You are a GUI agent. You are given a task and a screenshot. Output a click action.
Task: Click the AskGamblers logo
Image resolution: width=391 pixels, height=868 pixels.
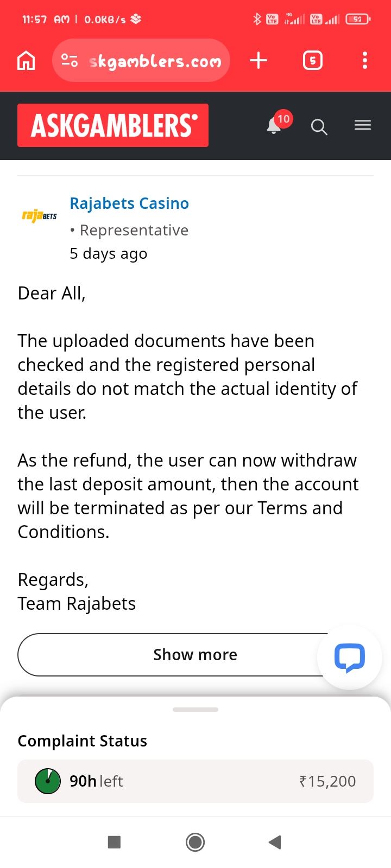point(113,125)
